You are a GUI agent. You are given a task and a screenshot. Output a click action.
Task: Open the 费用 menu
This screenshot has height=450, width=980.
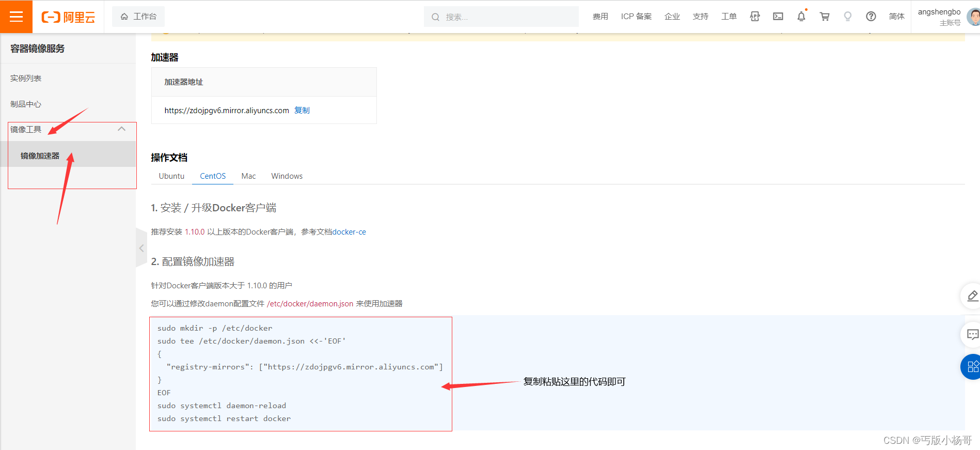(600, 17)
